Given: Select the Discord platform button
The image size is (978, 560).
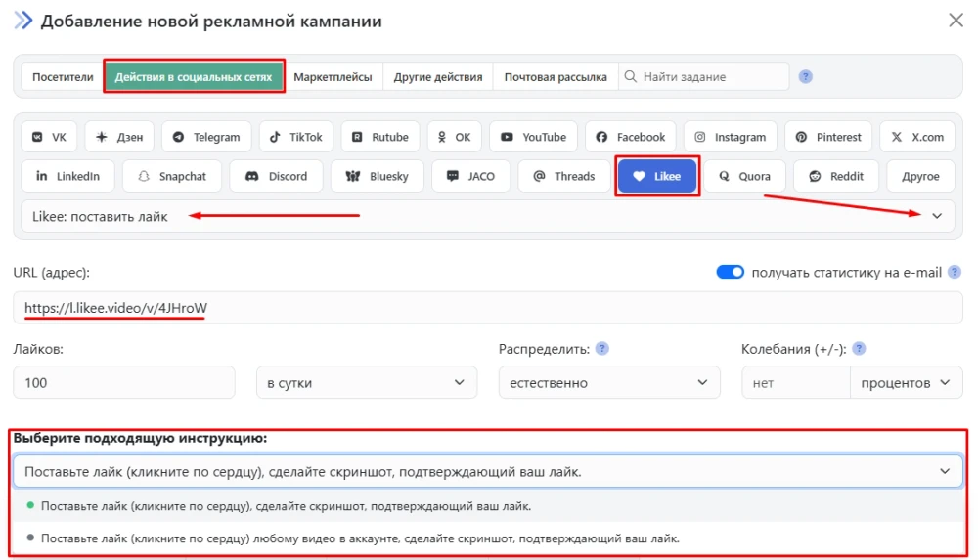Looking at the screenshot, I should pos(277,177).
